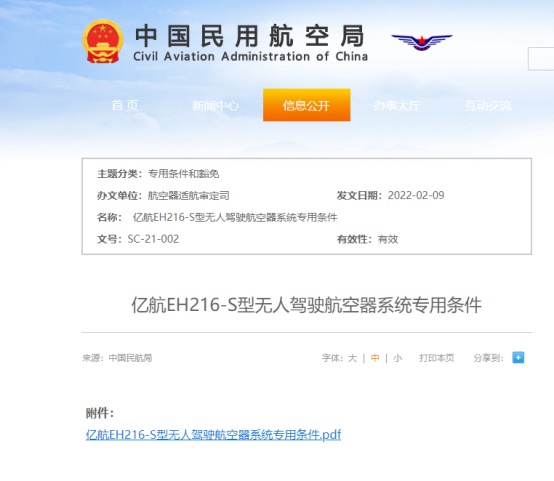Viewport: 554px width, 481px height.
Task: Click the 名称 document name in info box
Action: pos(235,217)
